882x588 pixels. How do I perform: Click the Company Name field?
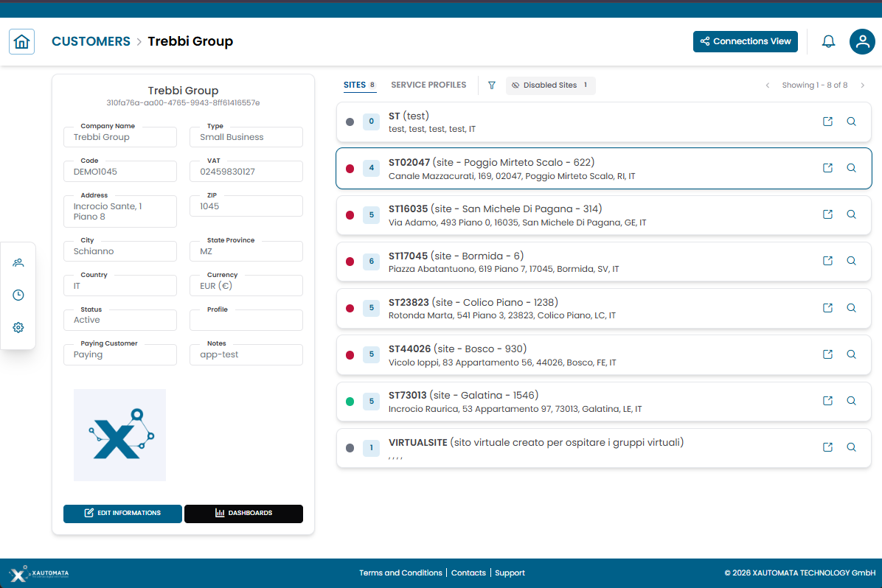click(x=120, y=137)
